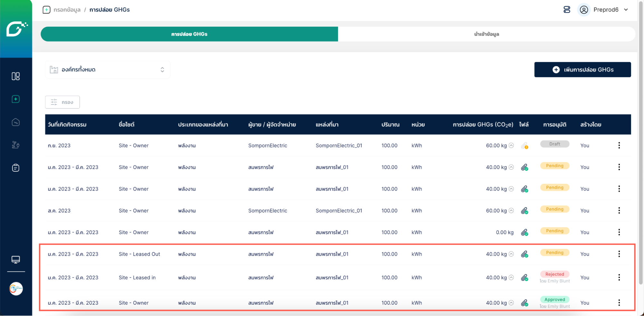The image size is (644, 316).
Task: Select the การปล่อย GHGs tab
Action: coord(189,34)
